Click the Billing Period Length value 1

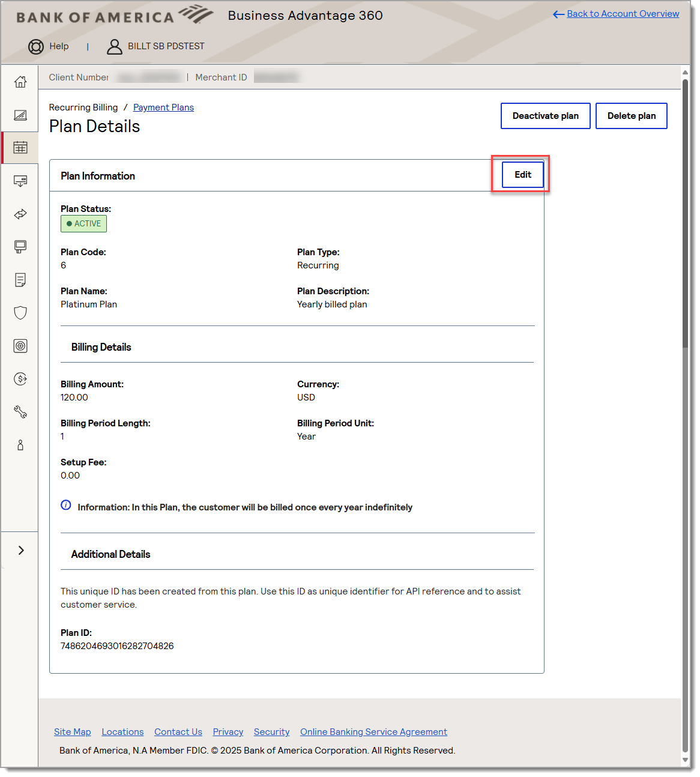pyautogui.click(x=62, y=437)
